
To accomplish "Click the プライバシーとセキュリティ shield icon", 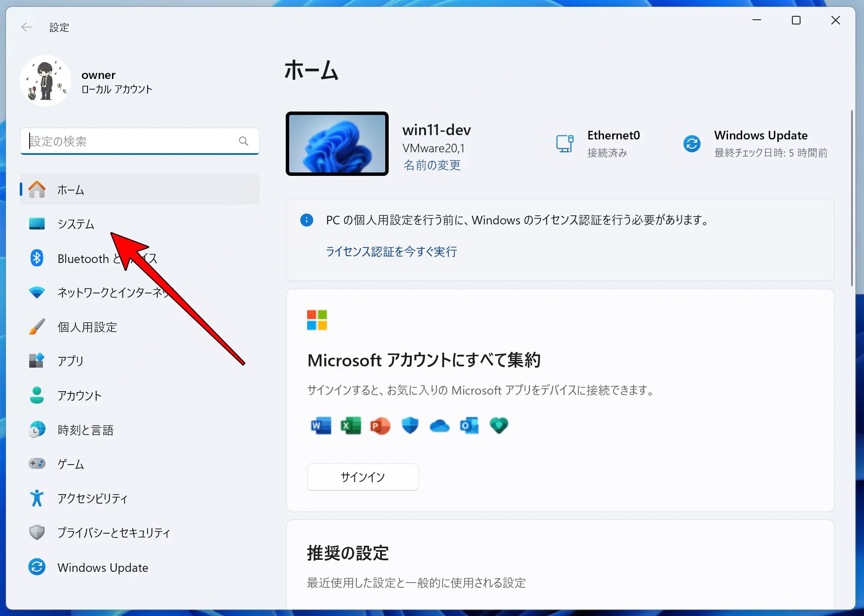I will (37, 532).
